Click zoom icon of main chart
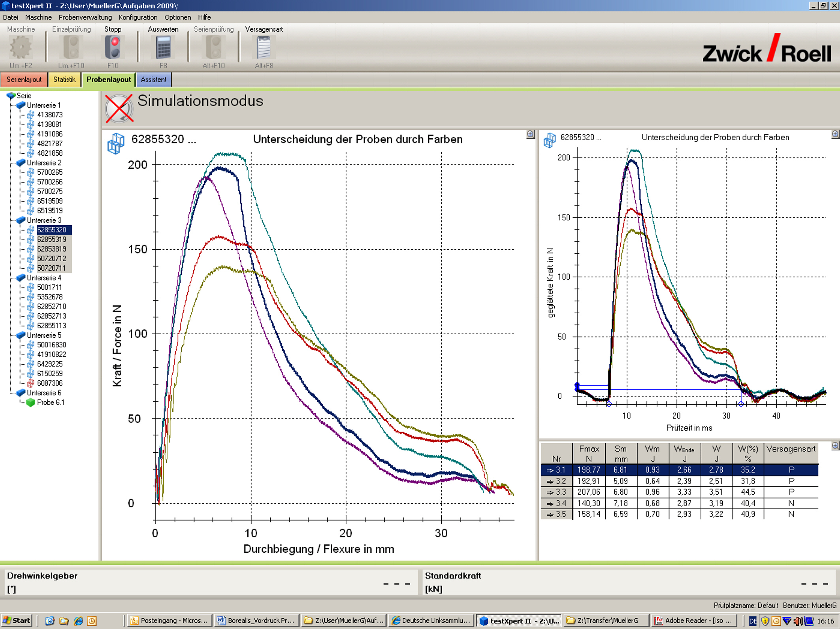840x629 pixels. [530, 134]
